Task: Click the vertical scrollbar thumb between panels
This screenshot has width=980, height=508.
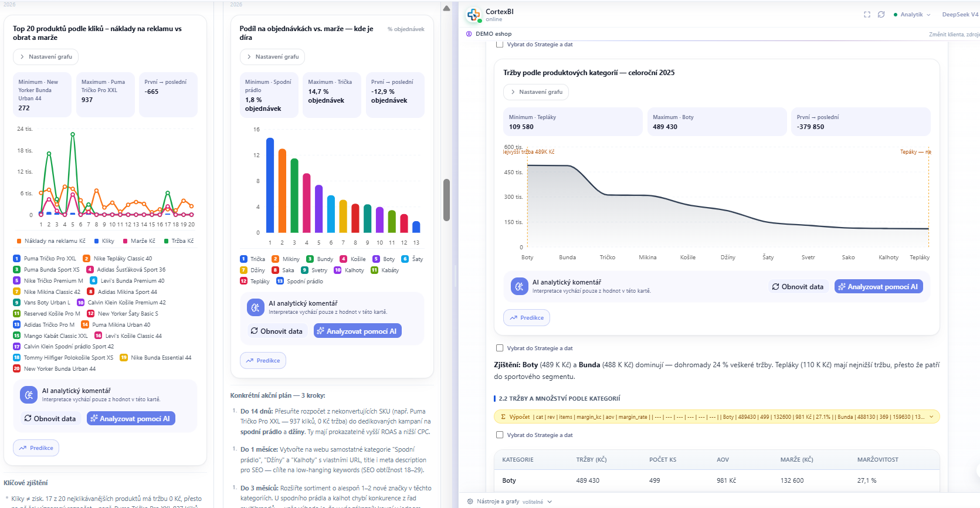Action: point(446,200)
